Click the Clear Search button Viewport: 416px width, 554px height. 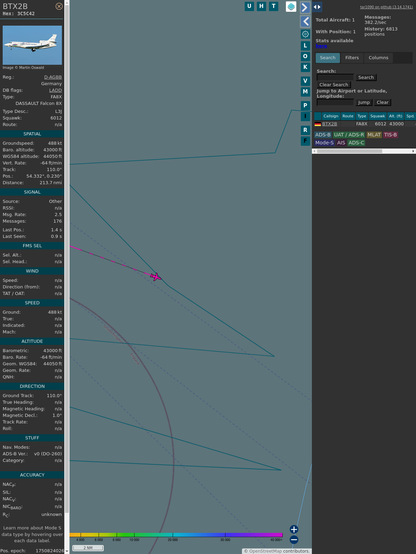tap(334, 84)
